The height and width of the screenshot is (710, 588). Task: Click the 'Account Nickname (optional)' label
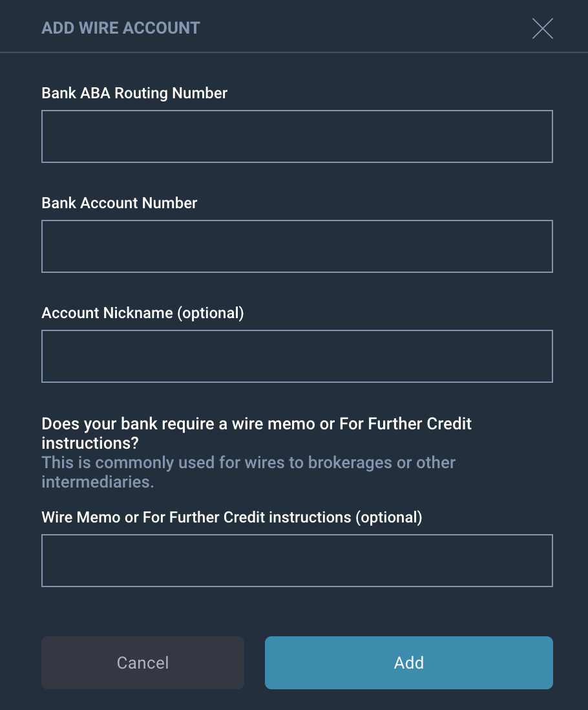[x=142, y=313]
